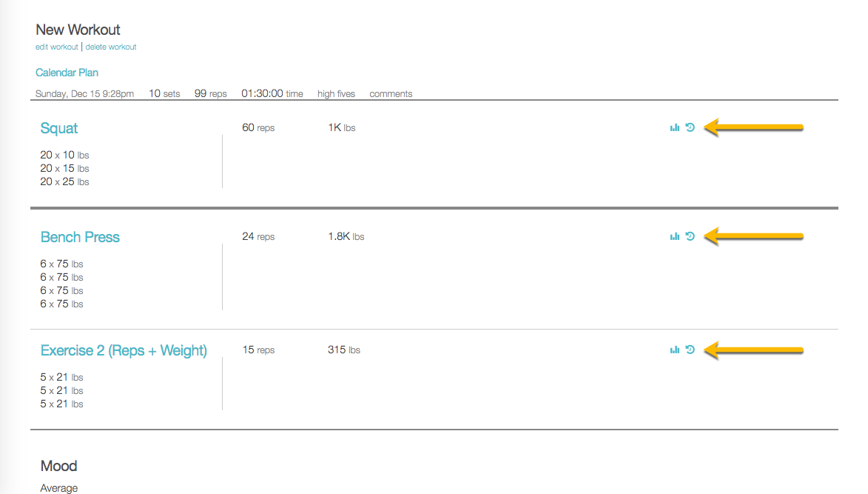Viewport: 868px width, 494px height.
Task: Select the Bench Press exercise title
Action: tap(80, 237)
